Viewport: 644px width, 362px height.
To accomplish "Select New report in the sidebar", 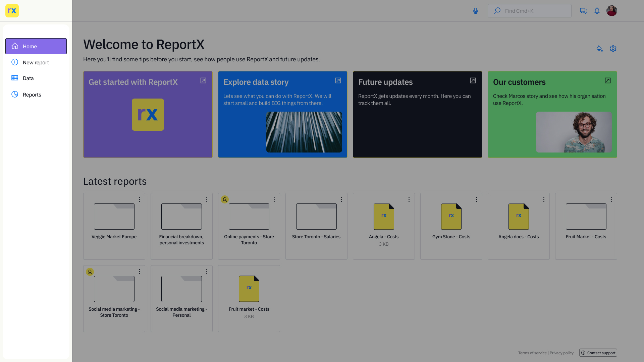I will 36,62.
